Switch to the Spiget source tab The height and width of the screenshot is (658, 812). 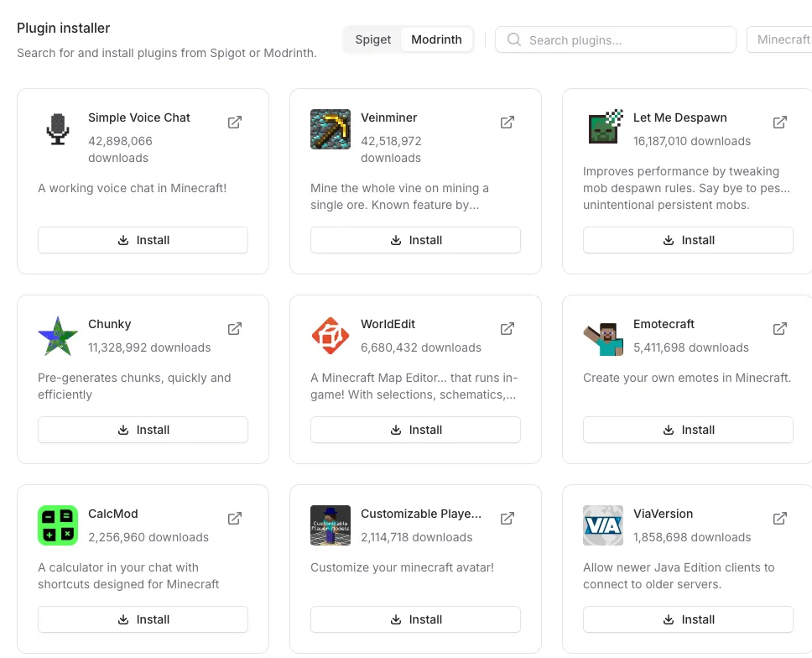point(372,39)
